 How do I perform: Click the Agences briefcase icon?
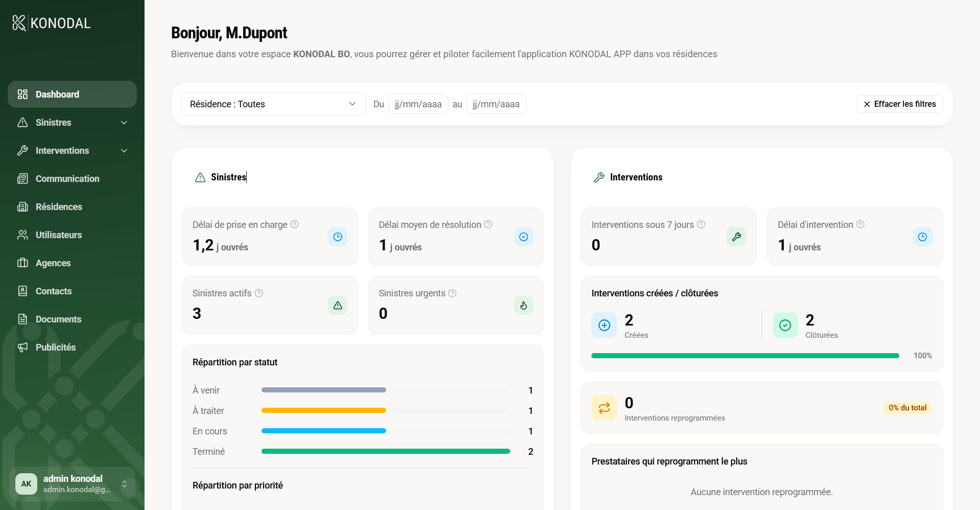point(22,263)
